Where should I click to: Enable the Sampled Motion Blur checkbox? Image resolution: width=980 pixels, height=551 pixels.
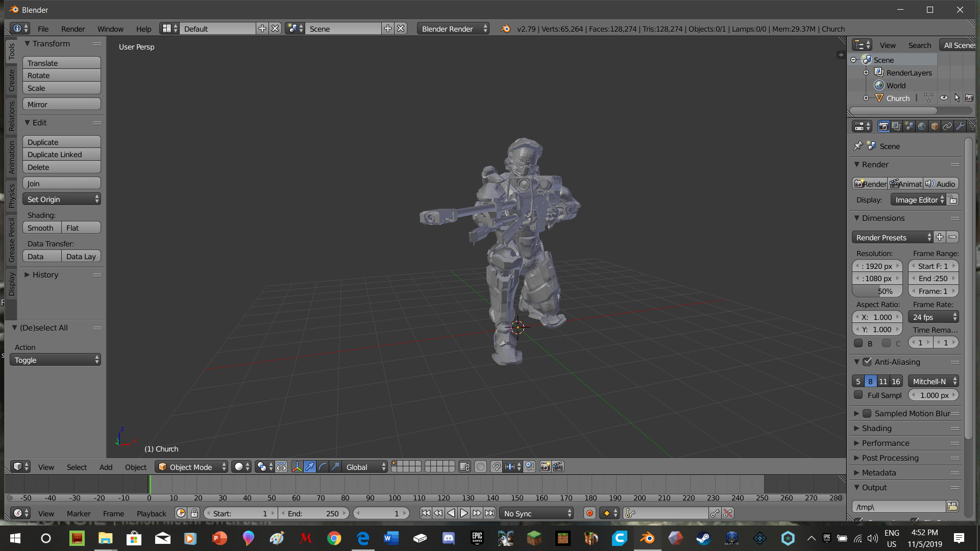[867, 413]
